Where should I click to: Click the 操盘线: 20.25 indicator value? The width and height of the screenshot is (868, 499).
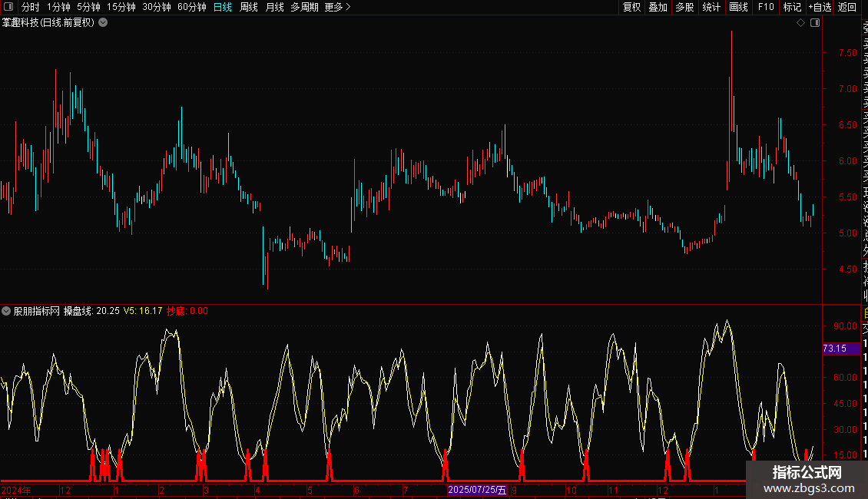(91, 311)
